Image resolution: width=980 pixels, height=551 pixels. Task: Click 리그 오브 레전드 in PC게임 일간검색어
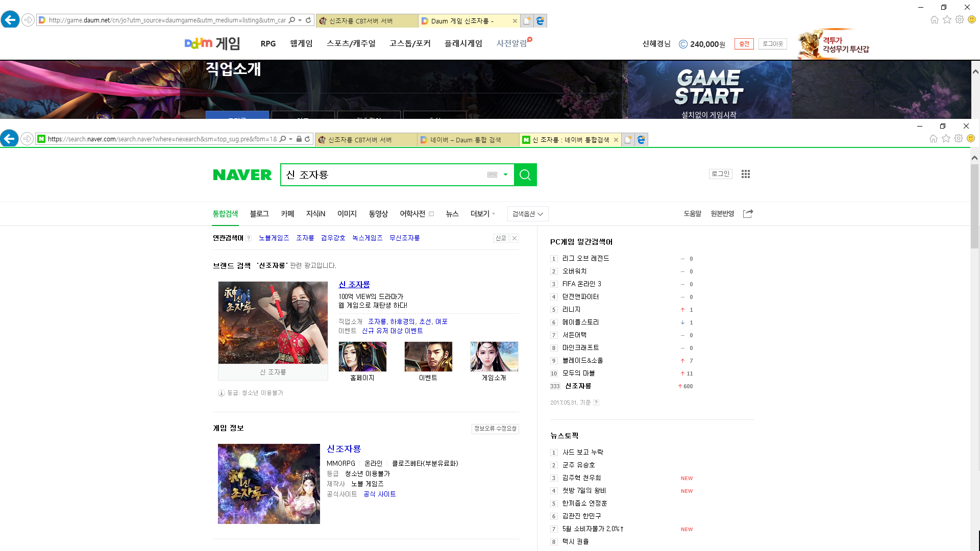586,259
